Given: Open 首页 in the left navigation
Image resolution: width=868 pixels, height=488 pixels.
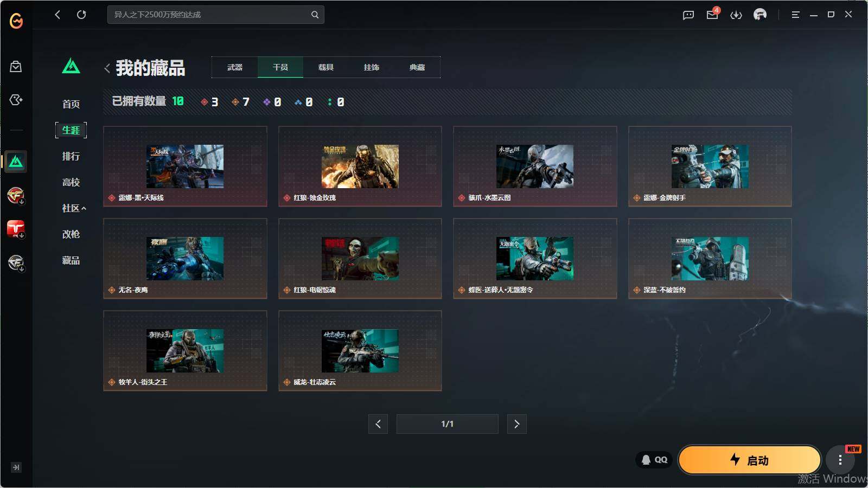Looking at the screenshot, I should 71,104.
